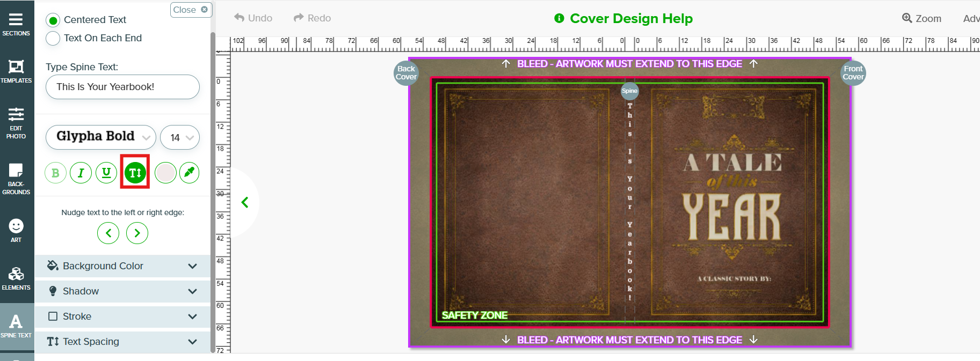Screen dimensions: 980x361
Task: Click the Shadow lightbulb icon
Action: 53,291
